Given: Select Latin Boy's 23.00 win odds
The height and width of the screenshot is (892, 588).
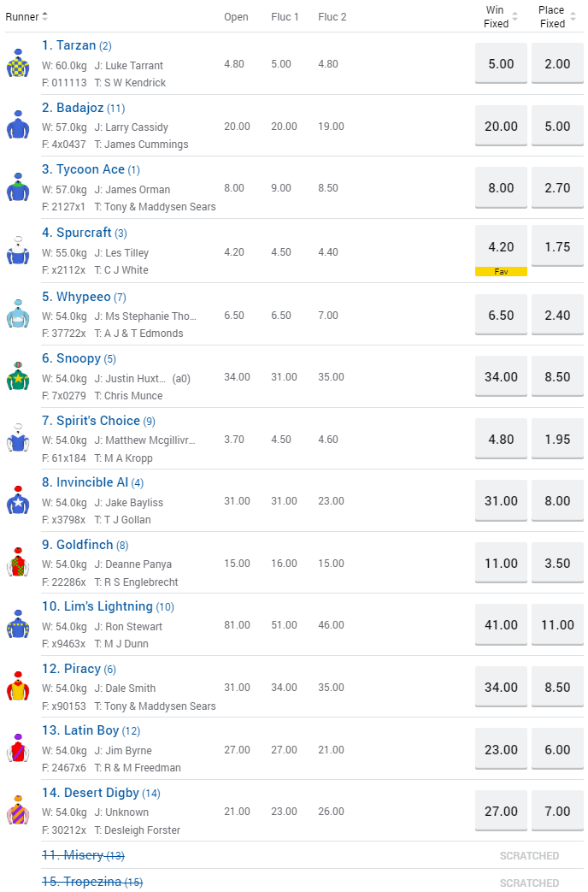Looking at the screenshot, I should point(501,750).
